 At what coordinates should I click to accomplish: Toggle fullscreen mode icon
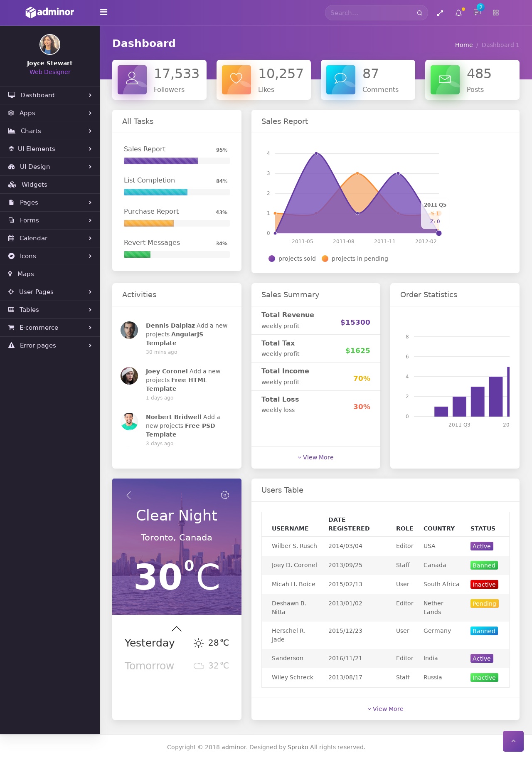click(440, 13)
